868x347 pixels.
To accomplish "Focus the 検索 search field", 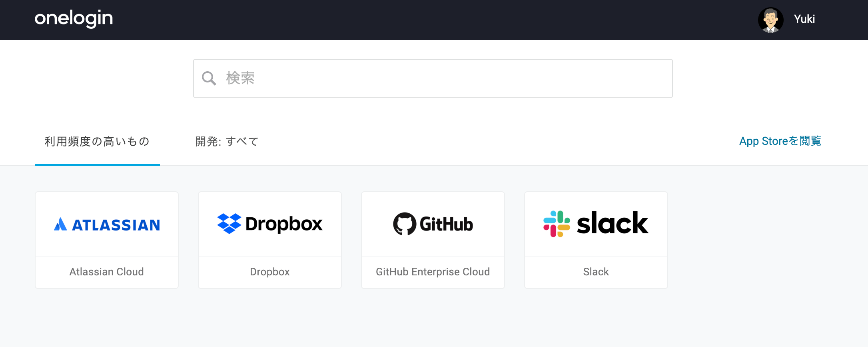I will click(x=433, y=78).
